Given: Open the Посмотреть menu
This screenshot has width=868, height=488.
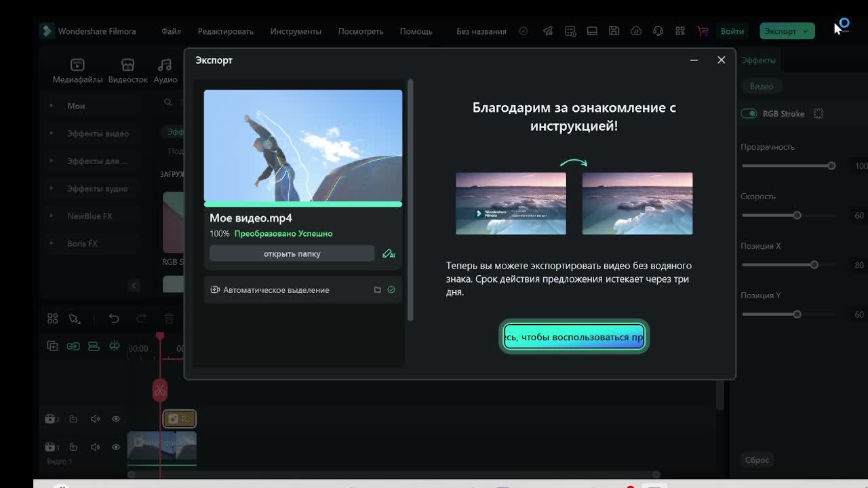Looking at the screenshot, I should (x=361, y=31).
